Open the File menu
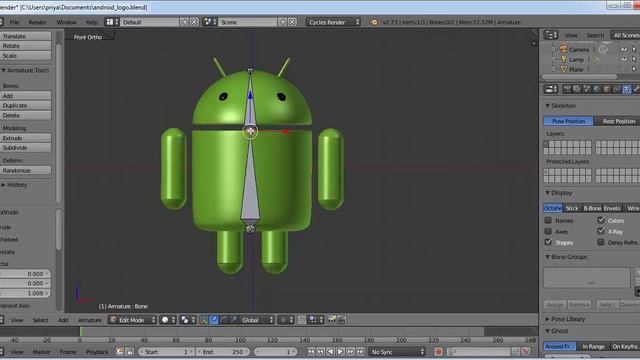Viewport: 640px width, 360px height. coord(14,22)
